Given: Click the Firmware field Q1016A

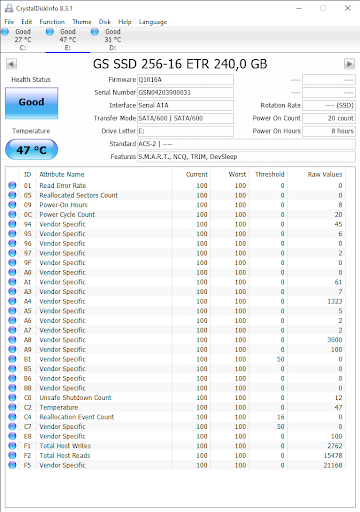Looking at the screenshot, I should tap(185, 80).
